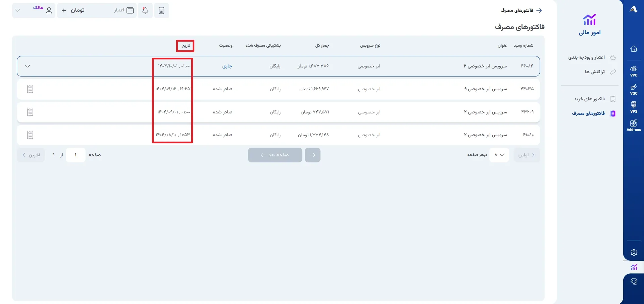The height and width of the screenshot is (304, 644).
Task: View receipt icon for invoice ۴۳۲۰۹
Action: point(30,112)
